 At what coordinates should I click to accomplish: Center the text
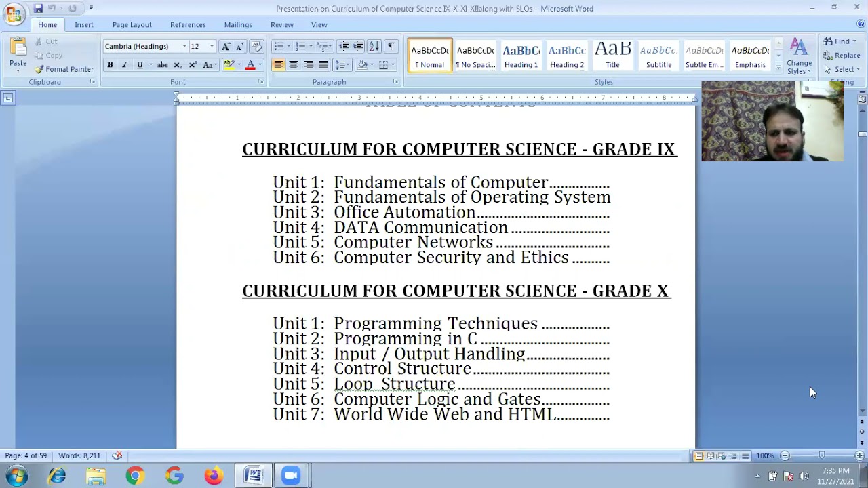[x=294, y=65]
